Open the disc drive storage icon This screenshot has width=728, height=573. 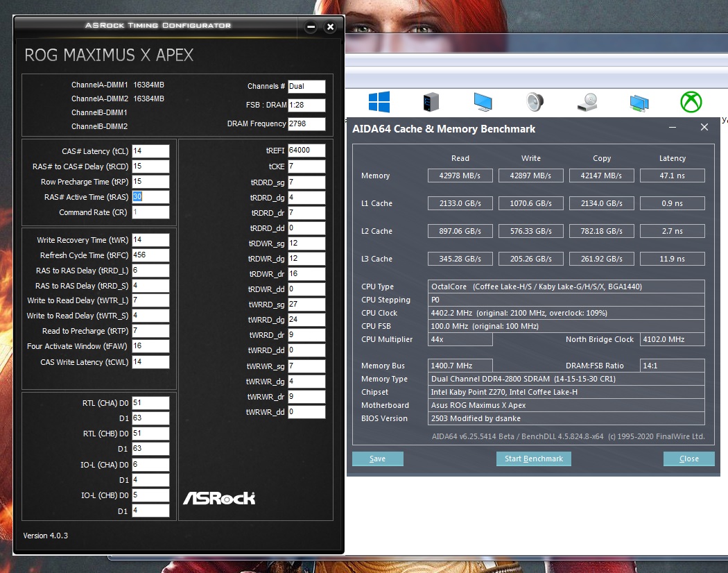point(587,102)
